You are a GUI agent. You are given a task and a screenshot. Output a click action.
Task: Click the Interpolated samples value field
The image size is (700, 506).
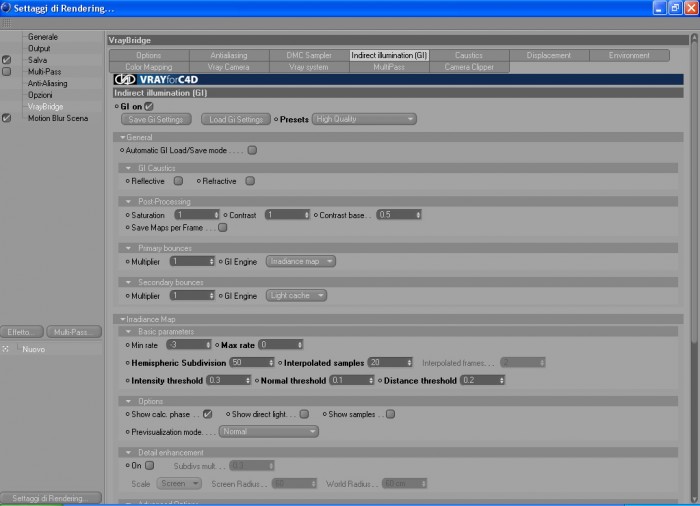point(390,363)
